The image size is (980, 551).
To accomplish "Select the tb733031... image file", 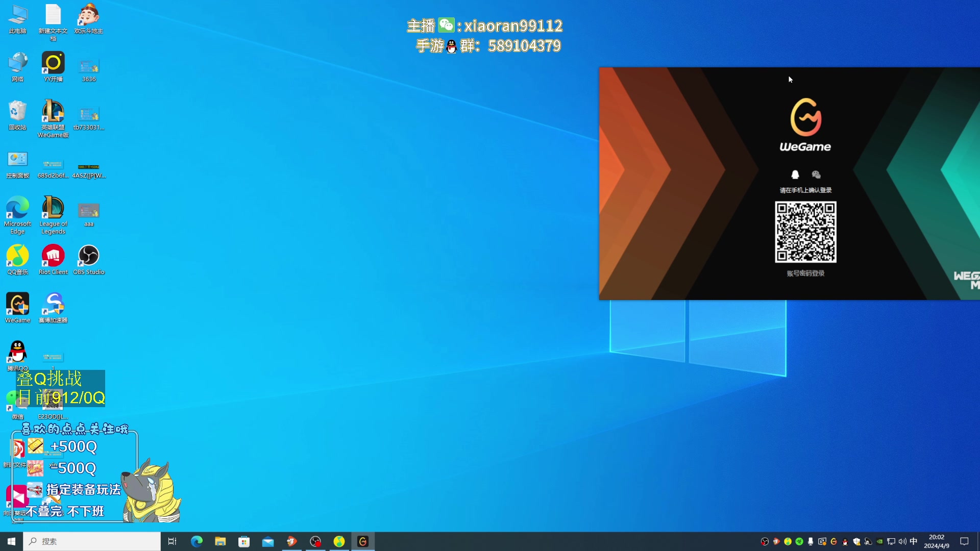I will (89, 118).
